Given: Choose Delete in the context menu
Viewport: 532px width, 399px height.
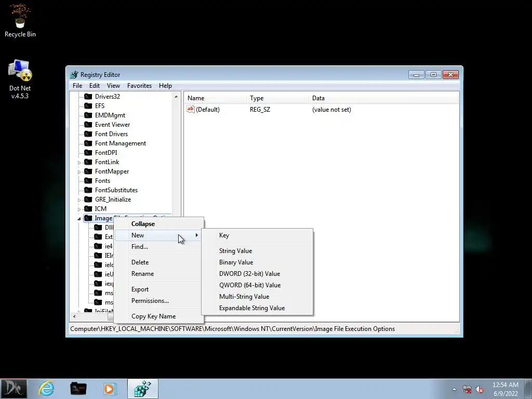Looking at the screenshot, I should pos(159,262).
